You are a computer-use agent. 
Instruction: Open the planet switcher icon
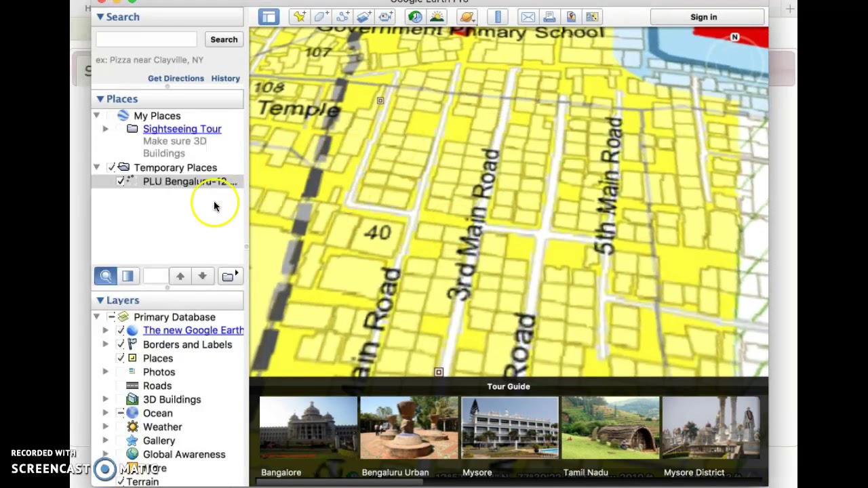[x=466, y=17]
